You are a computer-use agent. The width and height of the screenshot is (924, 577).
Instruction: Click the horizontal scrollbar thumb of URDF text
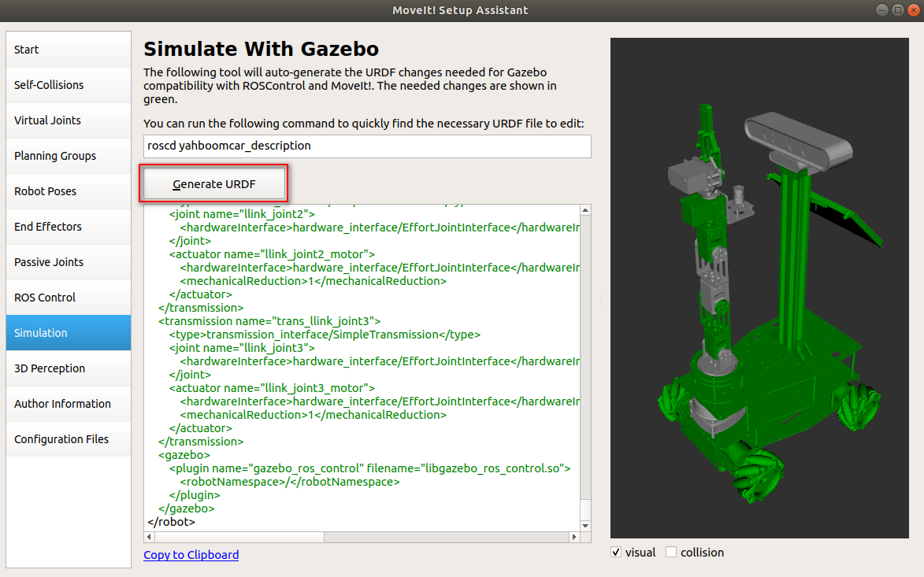239,537
